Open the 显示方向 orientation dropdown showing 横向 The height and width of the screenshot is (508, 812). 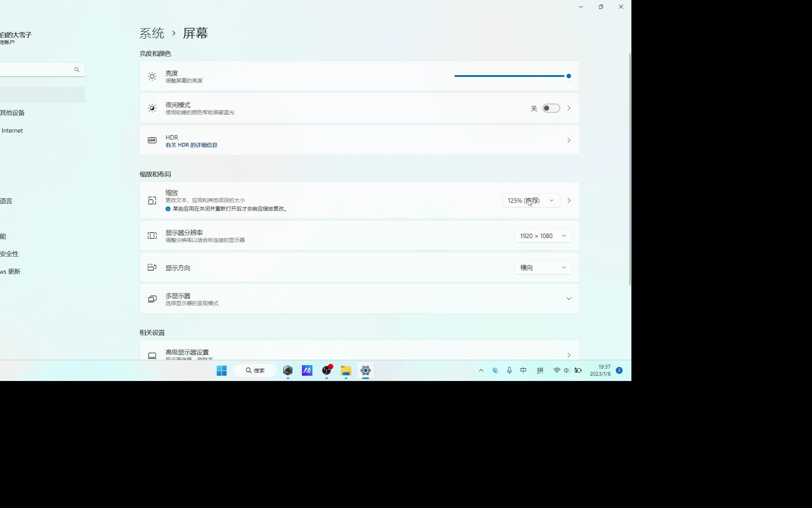coord(543,267)
